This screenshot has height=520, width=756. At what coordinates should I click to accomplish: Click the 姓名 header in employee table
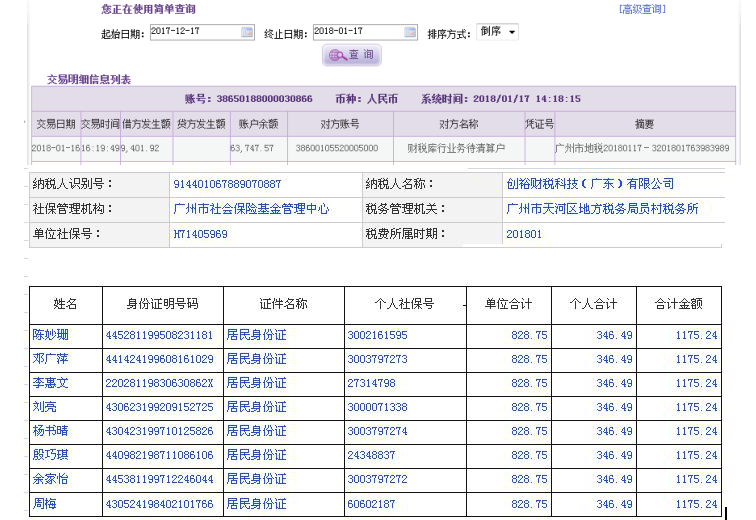(x=65, y=304)
